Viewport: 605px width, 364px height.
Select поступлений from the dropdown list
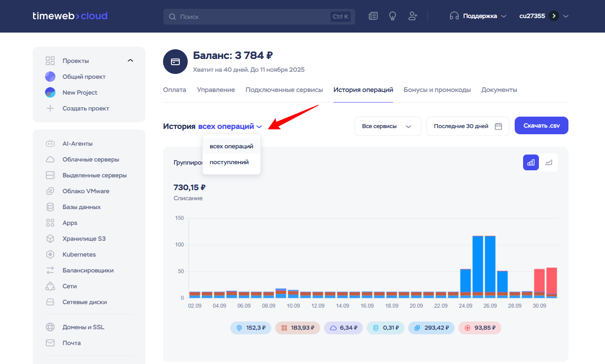coord(229,162)
